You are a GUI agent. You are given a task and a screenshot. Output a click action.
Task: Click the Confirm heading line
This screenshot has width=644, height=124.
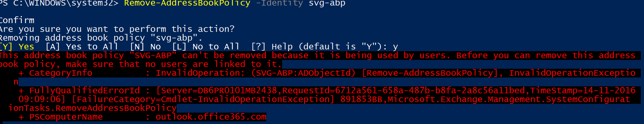point(17,20)
